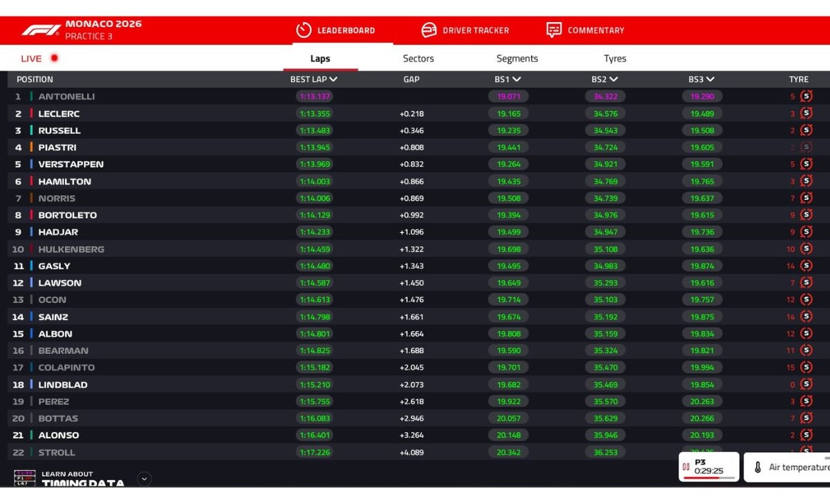
Task: Click Verstappen's soft tyre compound icon
Action: point(806,165)
